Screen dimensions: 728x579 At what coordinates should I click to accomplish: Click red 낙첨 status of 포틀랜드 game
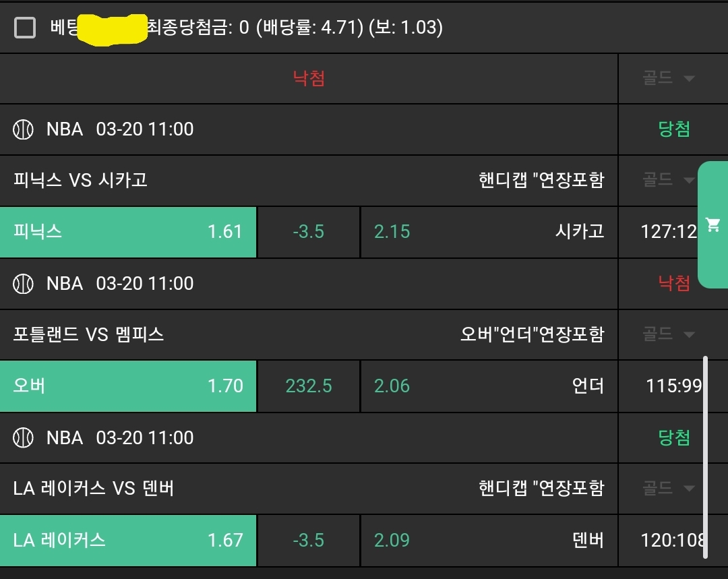pos(674,284)
